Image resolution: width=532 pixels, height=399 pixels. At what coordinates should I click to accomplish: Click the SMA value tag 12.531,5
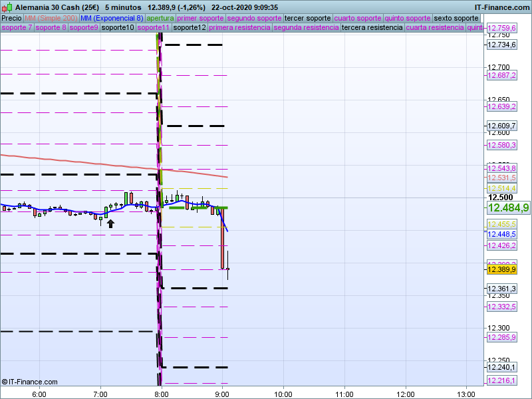tap(502, 178)
